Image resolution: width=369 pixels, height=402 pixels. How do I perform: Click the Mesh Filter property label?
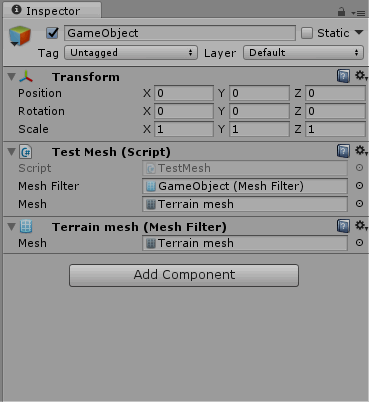49,186
